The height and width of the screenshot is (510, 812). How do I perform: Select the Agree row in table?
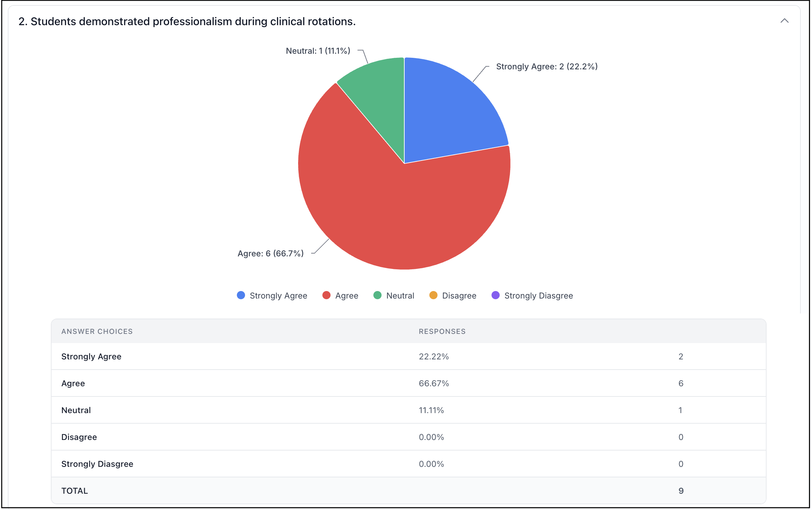[x=408, y=383]
